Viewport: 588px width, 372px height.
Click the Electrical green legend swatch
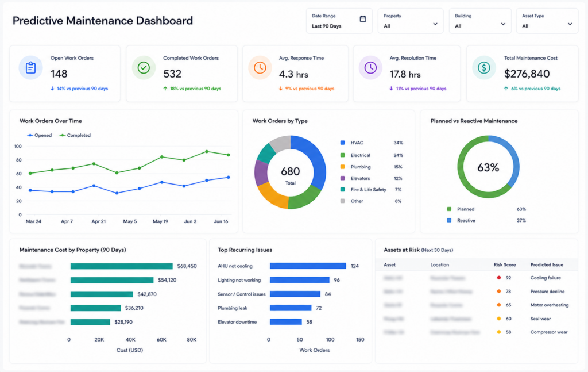pos(342,155)
